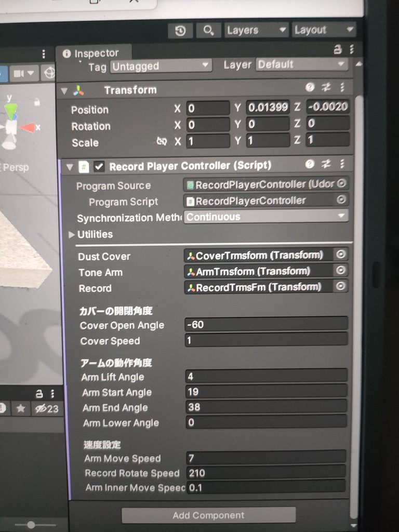Open Transform component three-dot context menu
The width and height of the screenshot is (399, 532).
point(342,87)
